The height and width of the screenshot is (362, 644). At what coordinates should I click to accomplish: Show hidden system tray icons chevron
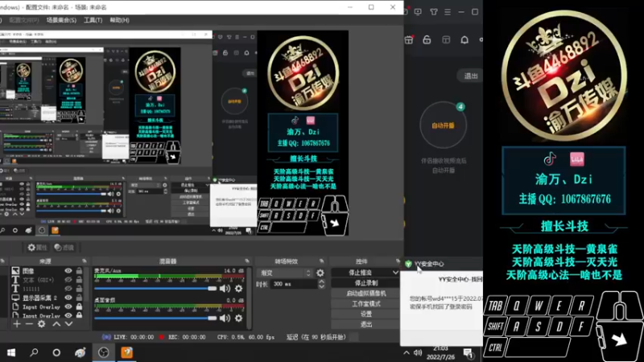407,352
